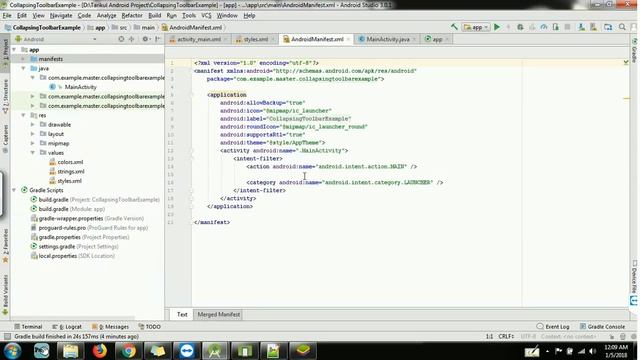The height and width of the screenshot is (360, 640).
Task: Open the File menu
Action: click(7, 16)
